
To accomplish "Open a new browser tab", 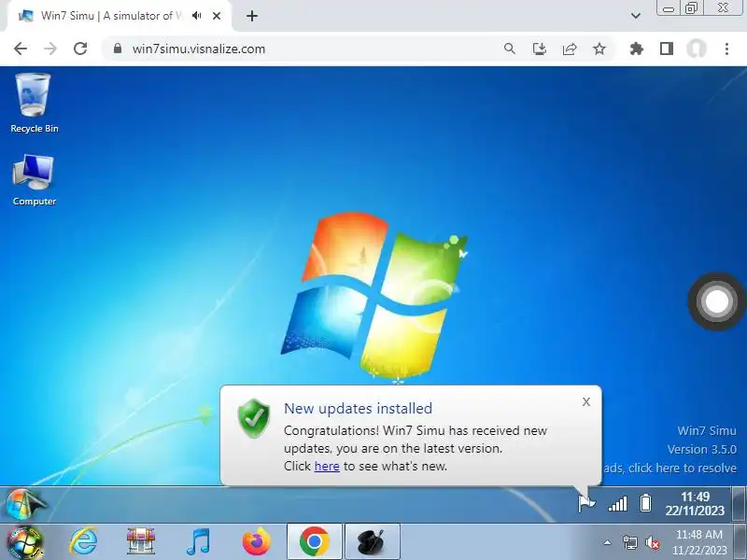I will coord(252,16).
